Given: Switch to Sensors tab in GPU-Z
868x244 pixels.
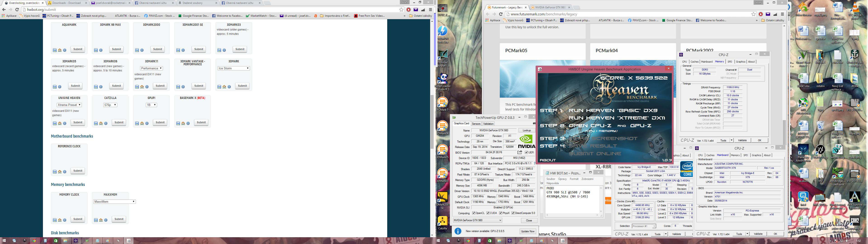Looking at the screenshot, I should pos(476,124).
